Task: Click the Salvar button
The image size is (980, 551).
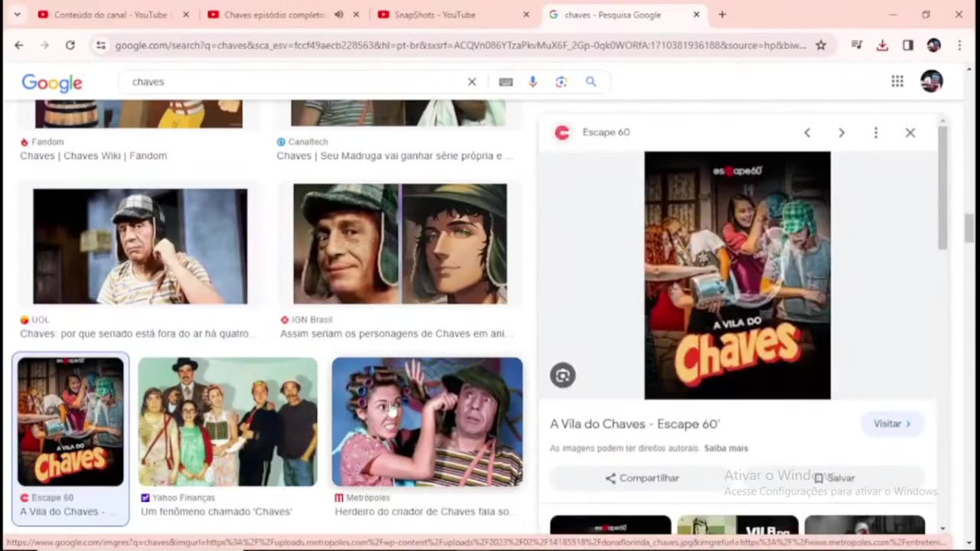Action: coord(834,478)
